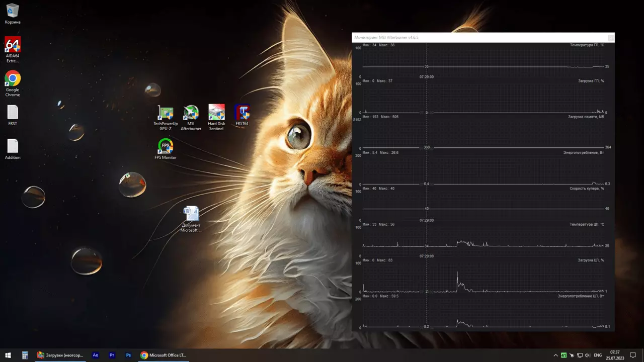Click the Загрузка памяти, МБ graph label
644x362 pixels.
[x=586, y=117]
